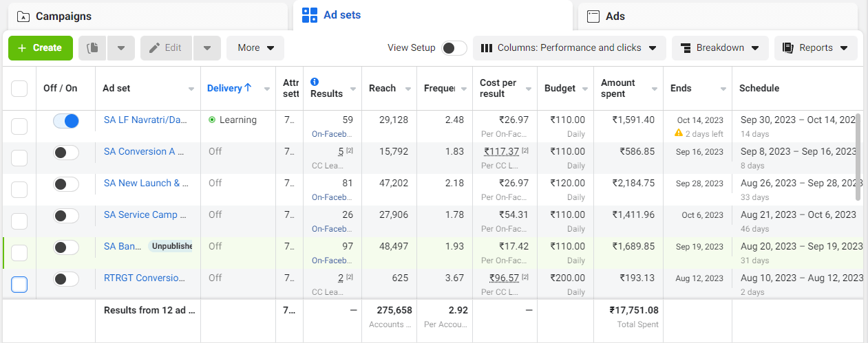Click the Delivery sort arrow icon
The height and width of the screenshot is (343, 868).
pyautogui.click(x=248, y=88)
